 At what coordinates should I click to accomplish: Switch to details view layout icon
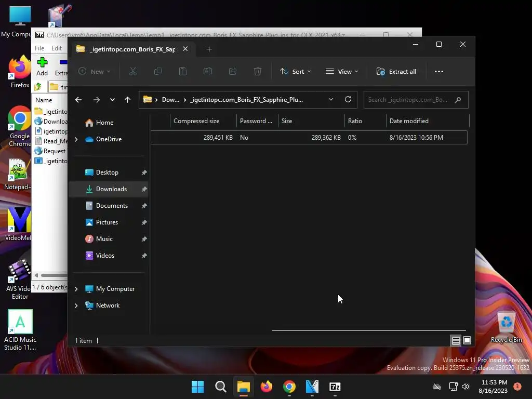point(456,340)
